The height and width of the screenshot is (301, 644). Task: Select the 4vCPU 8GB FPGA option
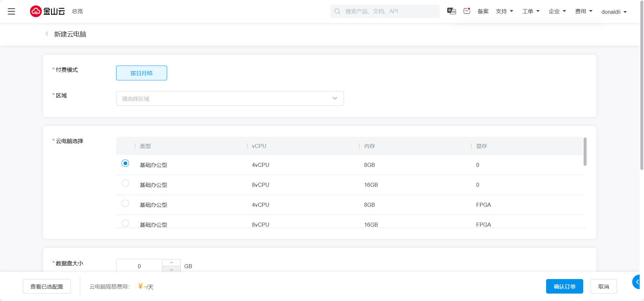125,203
